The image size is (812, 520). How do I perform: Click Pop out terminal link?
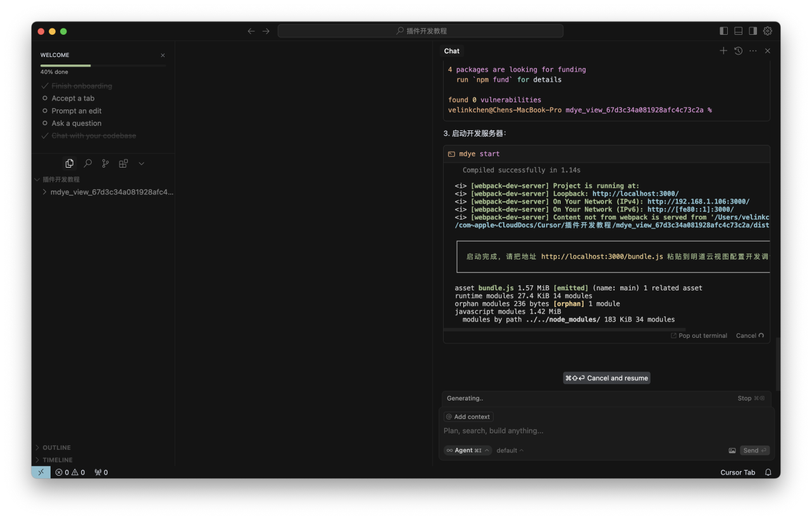coord(699,336)
